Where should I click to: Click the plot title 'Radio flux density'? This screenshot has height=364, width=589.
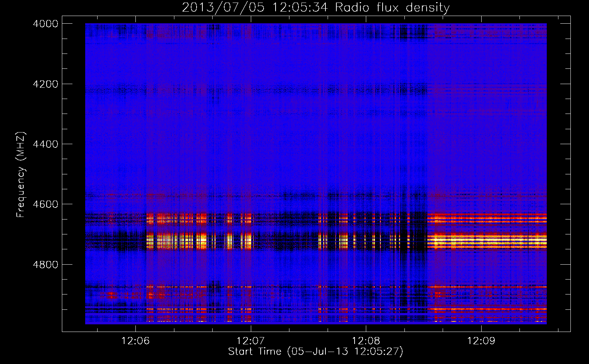(x=392, y=8)
